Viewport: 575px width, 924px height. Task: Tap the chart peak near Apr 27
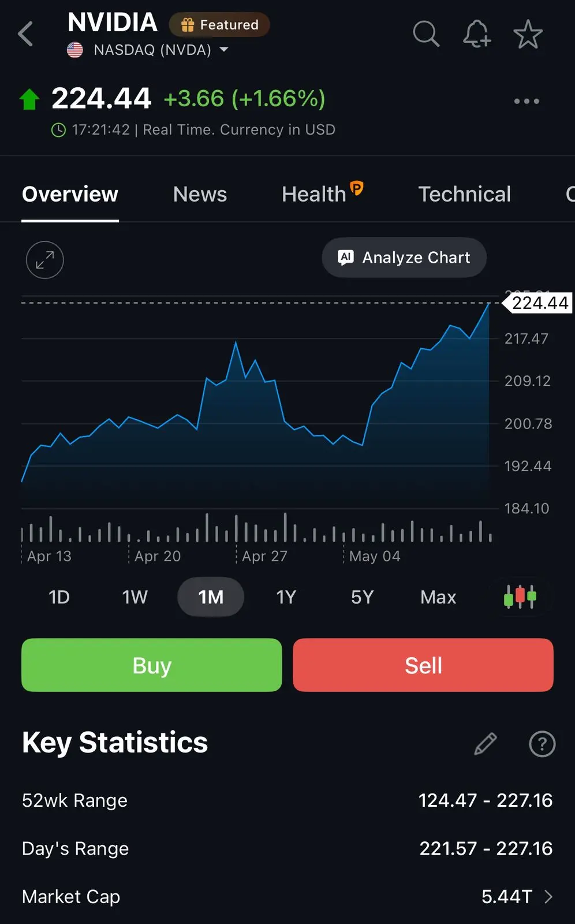coord(236,342)
